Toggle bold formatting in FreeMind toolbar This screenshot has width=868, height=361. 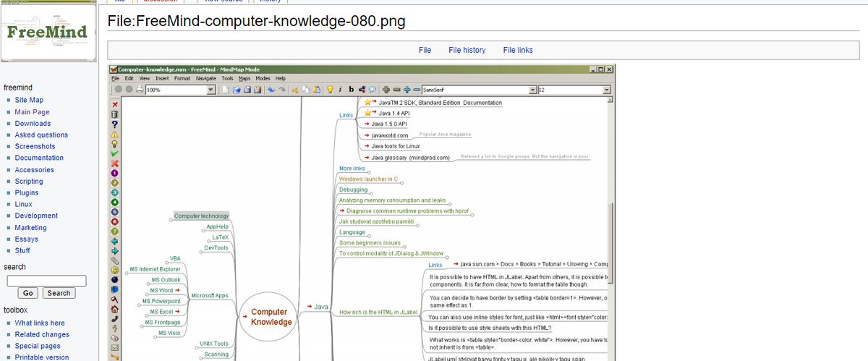point(352,90)
